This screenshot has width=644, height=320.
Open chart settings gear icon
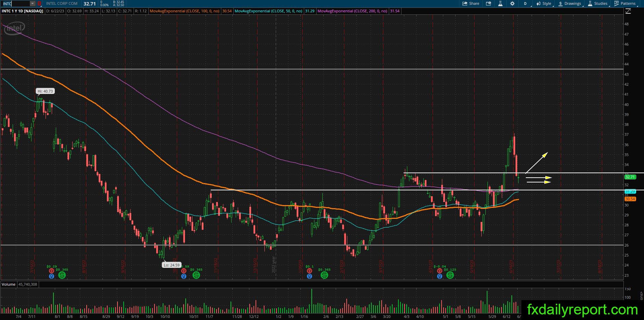pos(512,3)
